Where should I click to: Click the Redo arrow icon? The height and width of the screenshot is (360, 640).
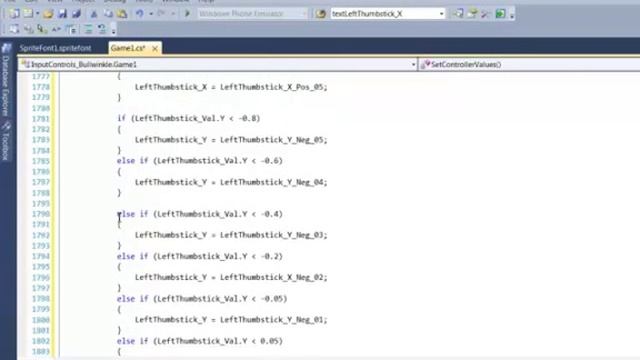(162, 14)
